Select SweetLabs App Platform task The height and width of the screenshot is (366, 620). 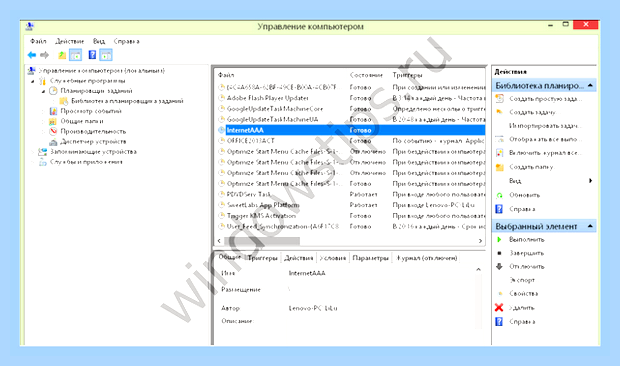point(263,205)
